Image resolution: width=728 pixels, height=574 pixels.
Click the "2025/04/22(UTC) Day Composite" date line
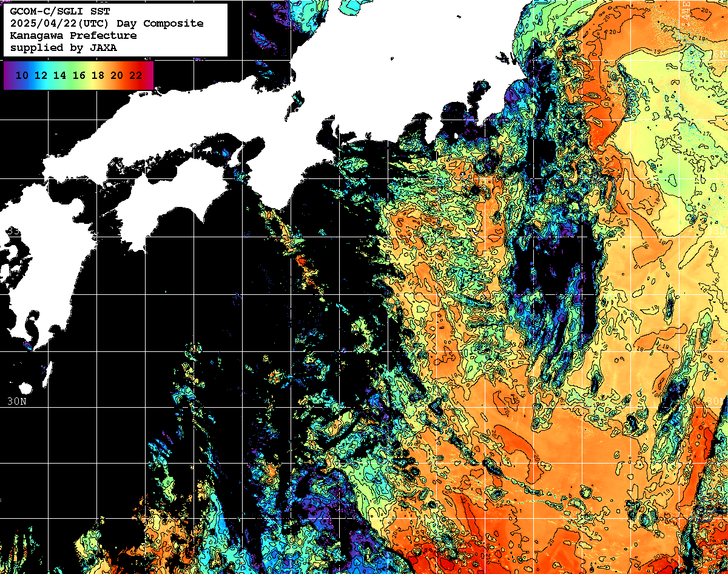pos(107,24)
